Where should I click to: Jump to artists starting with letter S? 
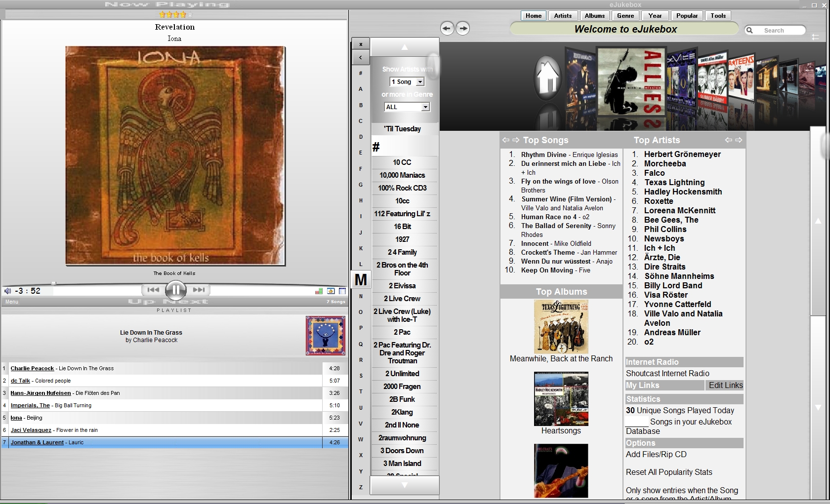(x=361, y=376)
